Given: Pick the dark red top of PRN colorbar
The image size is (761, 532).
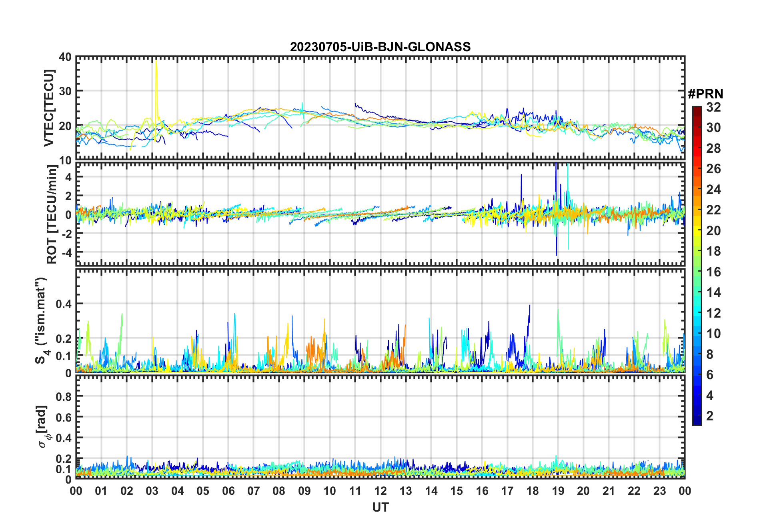Looking at the screenshot, I should tap(697, 109).
